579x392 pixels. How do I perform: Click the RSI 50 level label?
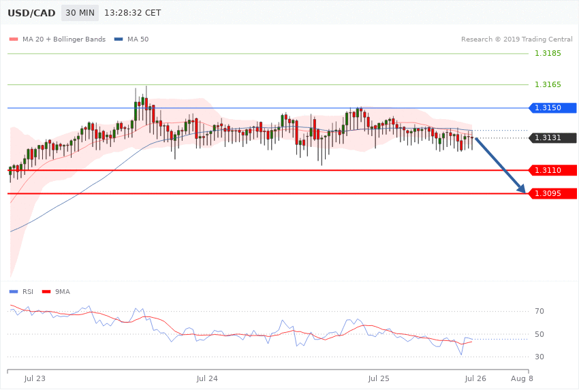[539, 334]
